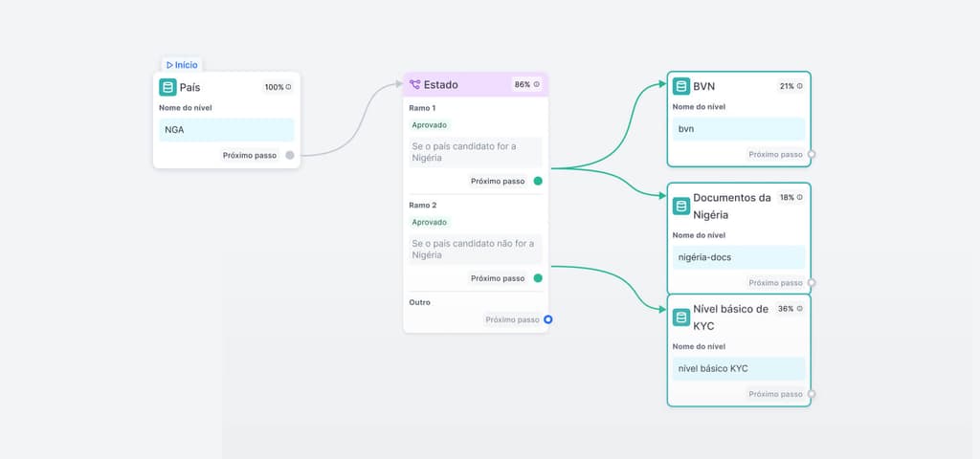The width and height of the screenshot is (980, 459).
Task: Click the nigéria-docs level name field
Action: (738, 257)
